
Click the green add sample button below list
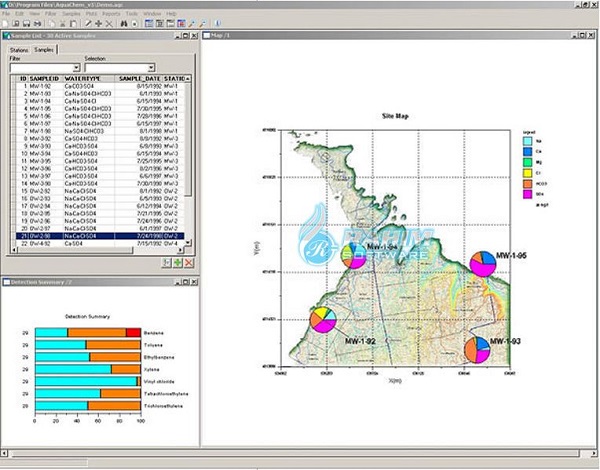click(178, 262)
